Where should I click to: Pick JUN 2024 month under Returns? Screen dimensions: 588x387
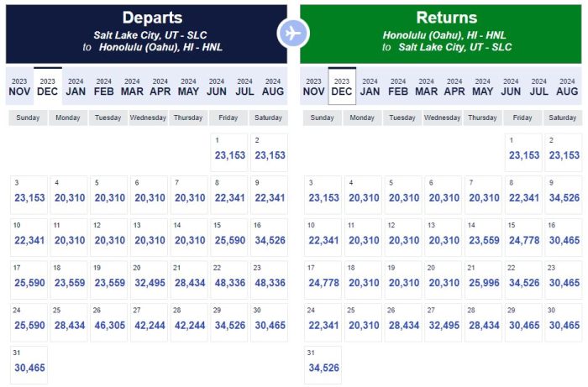click(511, 86)
